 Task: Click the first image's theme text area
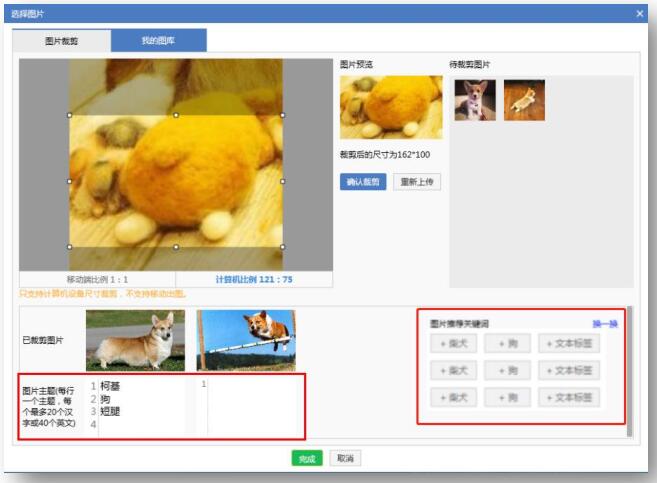140,405
